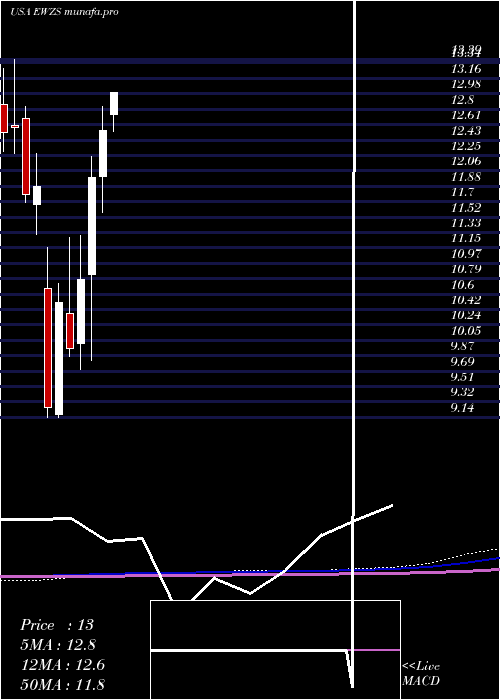Click the '<<Live MACD' label
The image size is (500, 700).
point(421,673)
